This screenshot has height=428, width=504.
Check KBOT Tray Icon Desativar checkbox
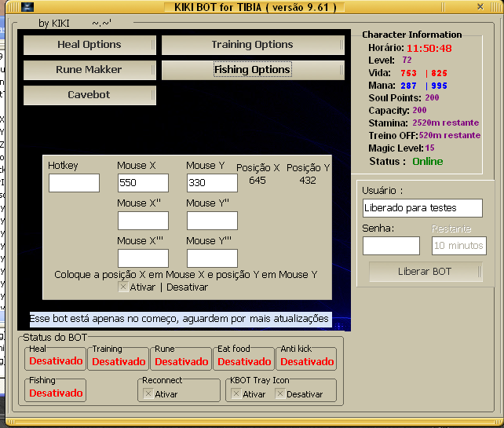click(280, 394)
